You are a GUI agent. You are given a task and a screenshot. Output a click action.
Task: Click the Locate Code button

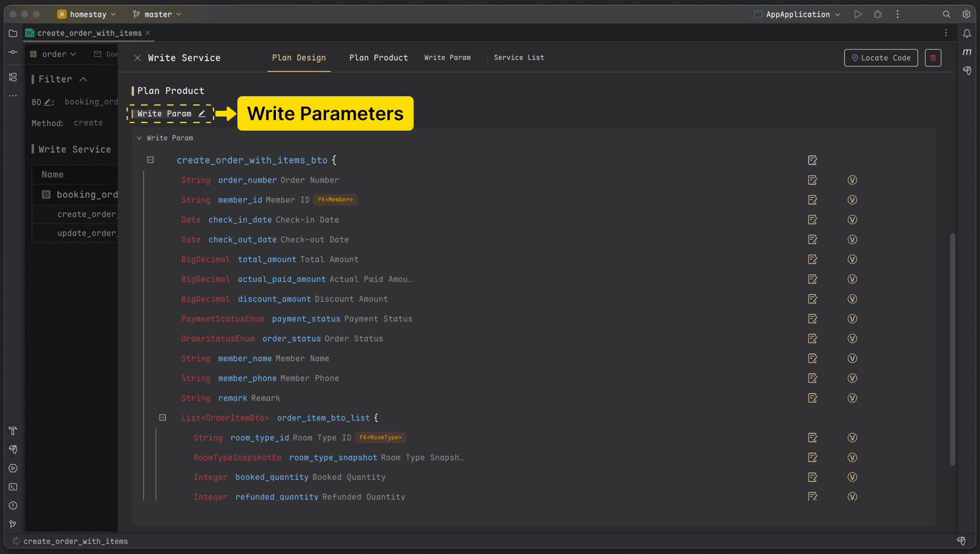881,58
